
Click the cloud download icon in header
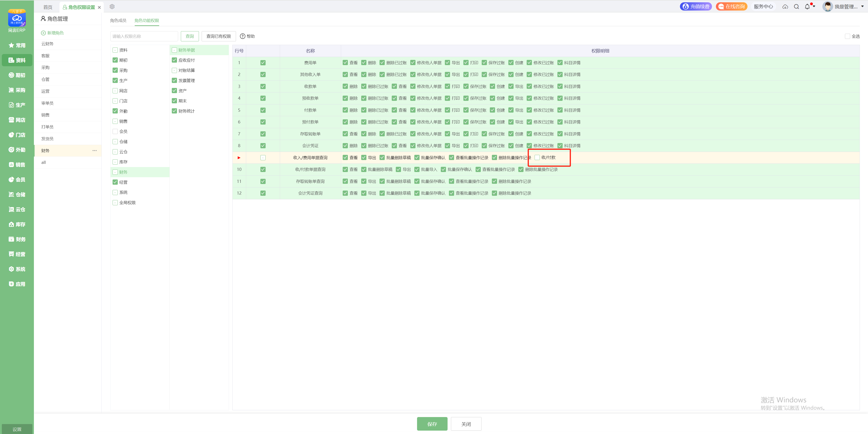(x=785, y=7)
